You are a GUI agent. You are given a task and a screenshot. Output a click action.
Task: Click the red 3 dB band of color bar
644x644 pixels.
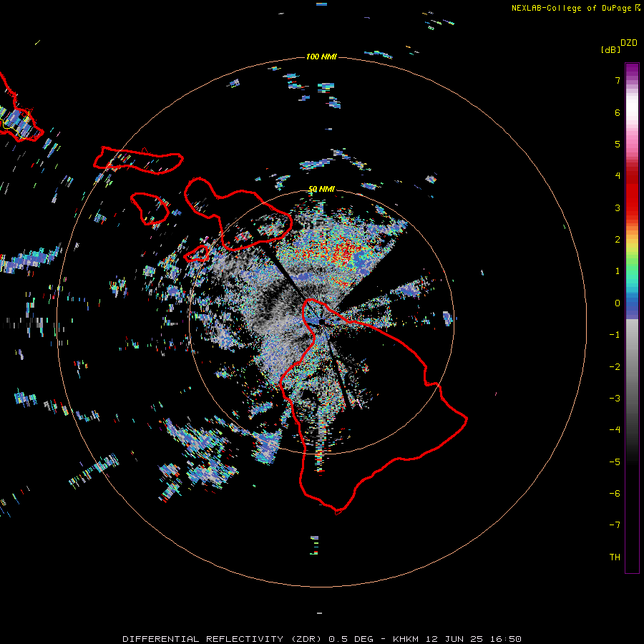pos(632,208)
